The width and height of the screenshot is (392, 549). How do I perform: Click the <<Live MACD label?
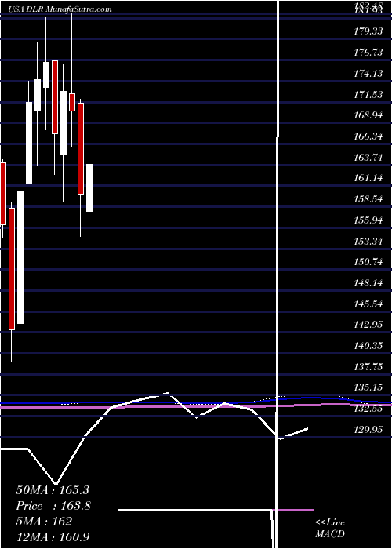pyautogui.click(x=330, y=529)
